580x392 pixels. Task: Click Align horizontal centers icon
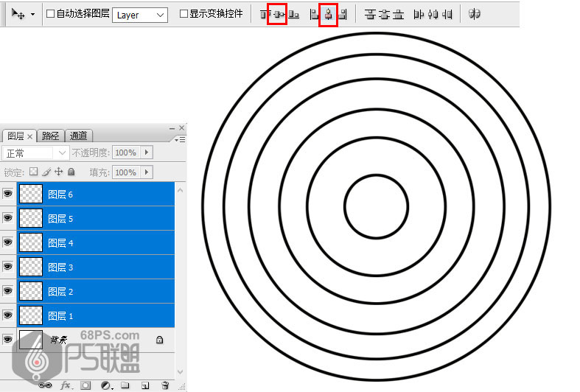click(328, 15)
